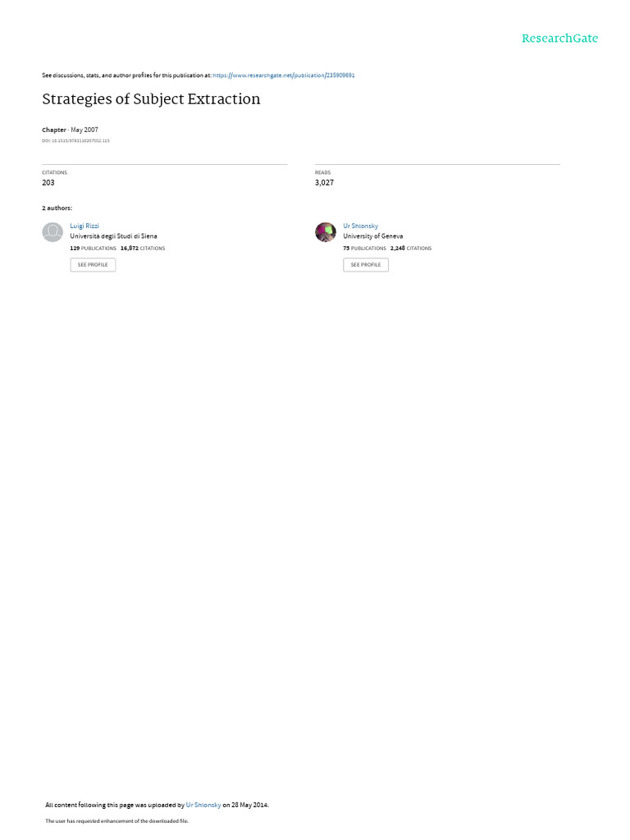Viewport: 630px width, 840px height.
Task: Click the 16,872 citations stat
Action: (x=143, y=249)
